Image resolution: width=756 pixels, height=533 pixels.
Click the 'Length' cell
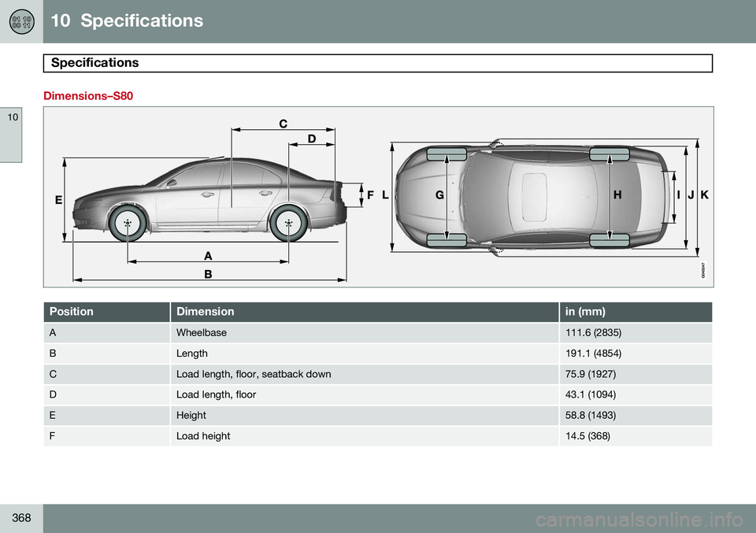tap(365, 353)
